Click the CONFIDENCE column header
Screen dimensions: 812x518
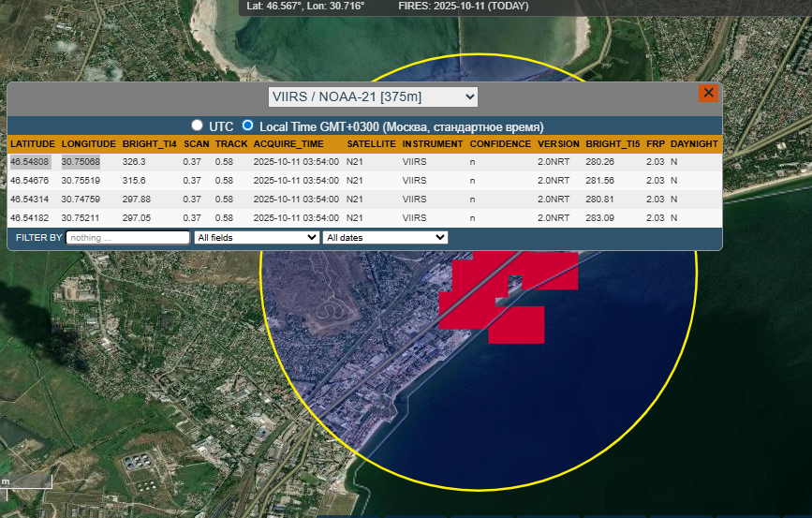click(500, 144)
